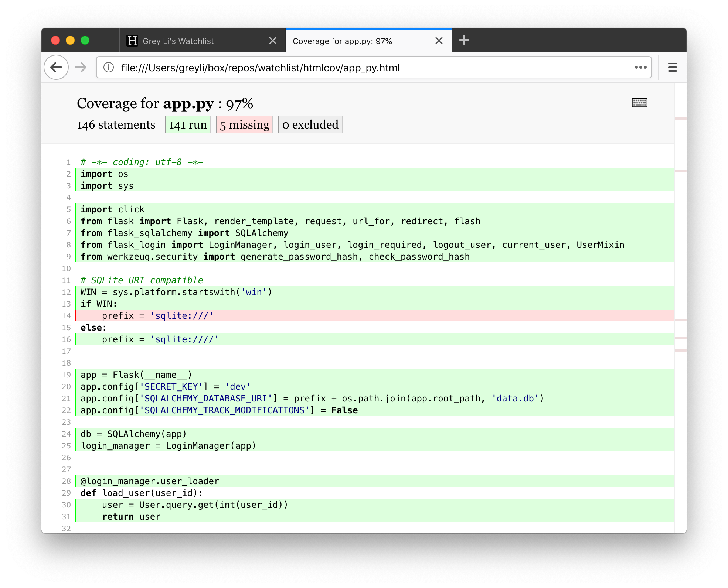This screenshot has height=588, width=728.
Task: Open the site information icon in address bar
Action: point(109,68)
